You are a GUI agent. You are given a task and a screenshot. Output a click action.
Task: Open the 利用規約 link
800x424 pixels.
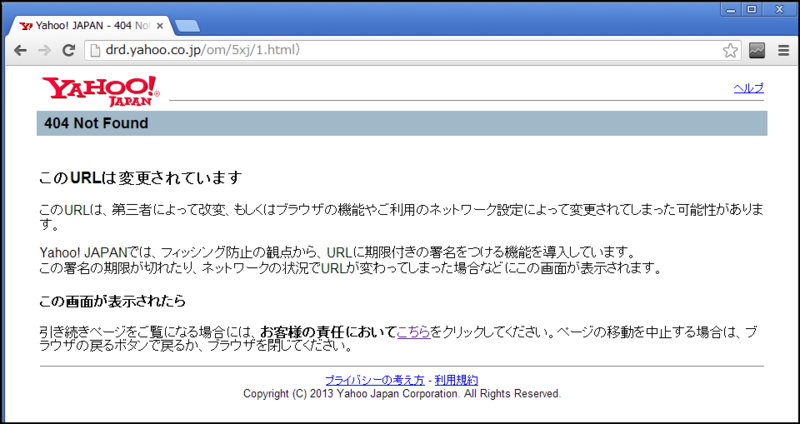pyautogui.click(x=457, y=380)
